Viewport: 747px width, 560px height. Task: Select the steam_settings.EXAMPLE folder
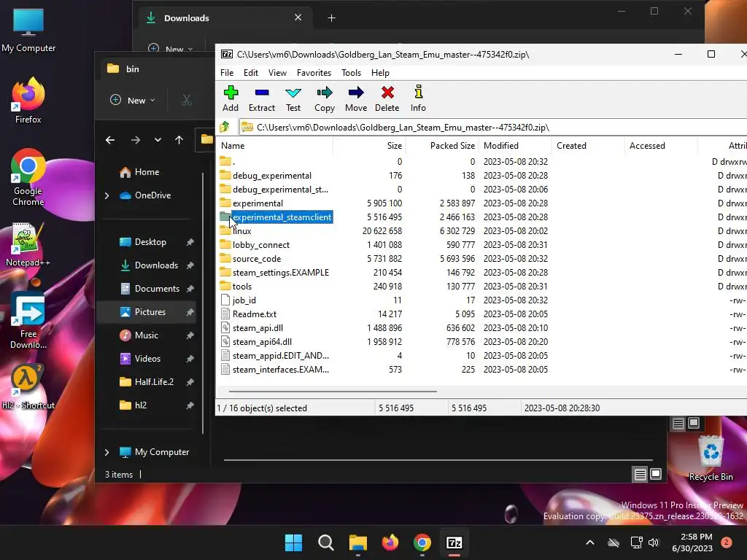coord(281,273)
